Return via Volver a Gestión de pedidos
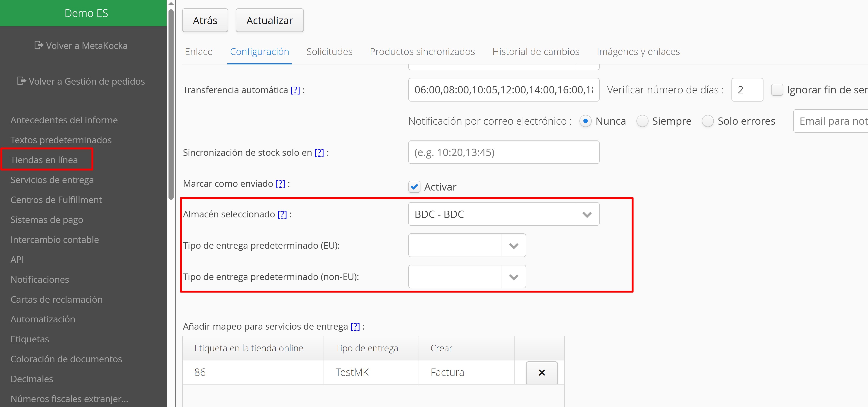Viewport: 868px width, 407px height. [87, 81]
